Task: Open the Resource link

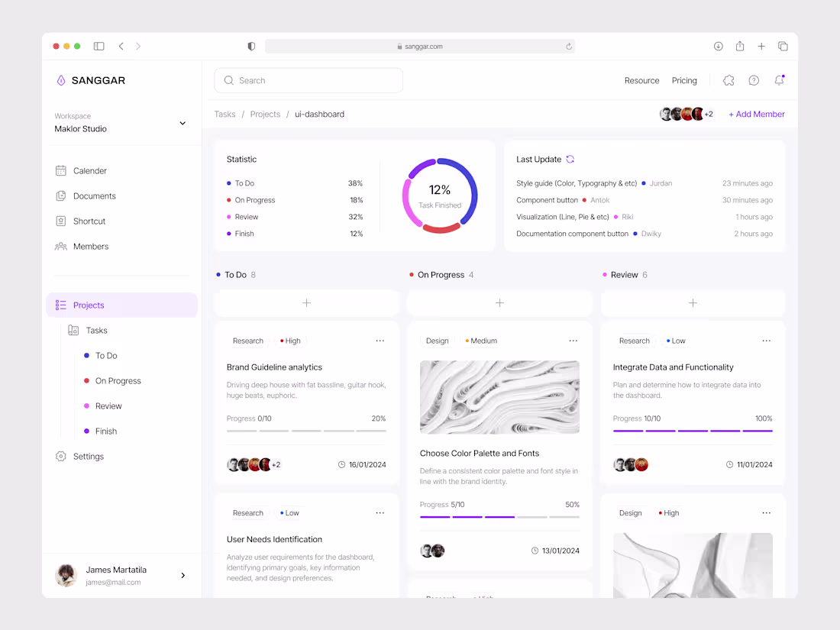Action: (641, 80)
